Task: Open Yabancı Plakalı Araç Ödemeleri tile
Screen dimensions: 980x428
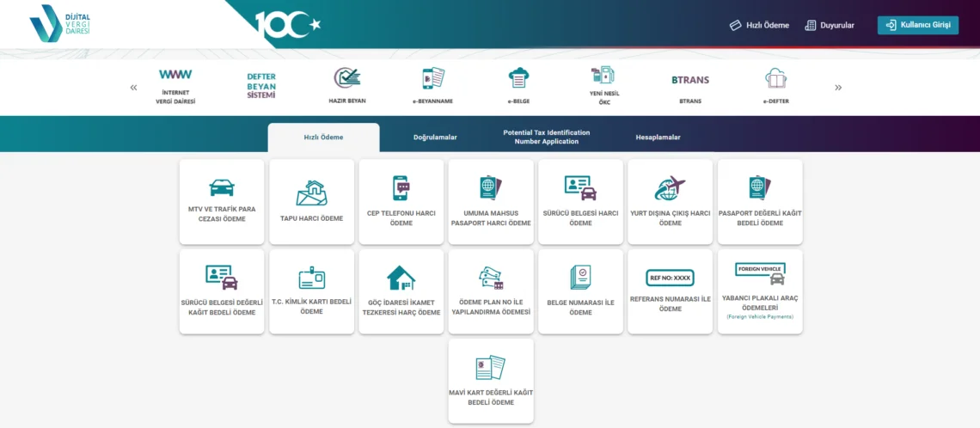Action: (x=760, y=291)
